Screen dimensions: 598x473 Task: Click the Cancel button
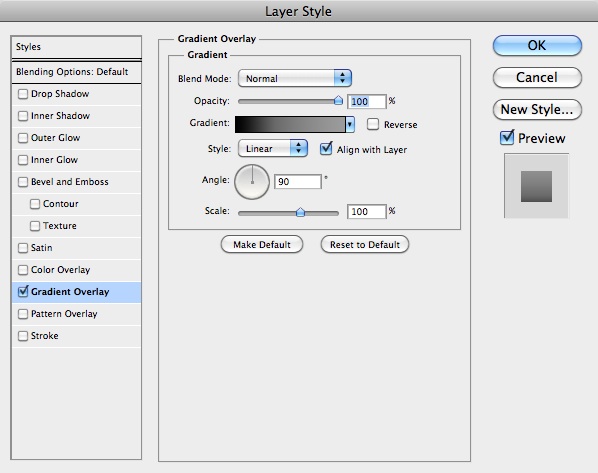click(537, 77)
